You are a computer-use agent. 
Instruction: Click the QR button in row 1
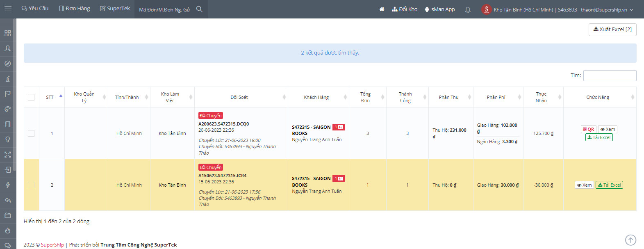(589, 129)
